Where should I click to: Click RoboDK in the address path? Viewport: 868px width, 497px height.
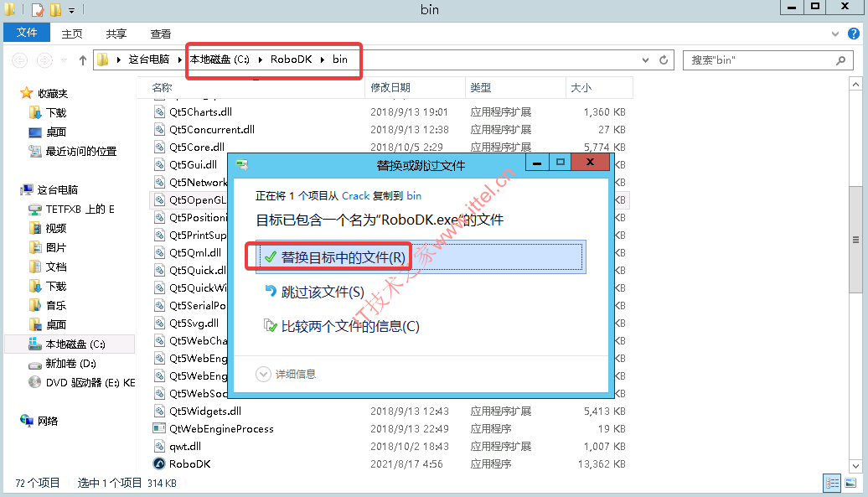pos(292,60)
